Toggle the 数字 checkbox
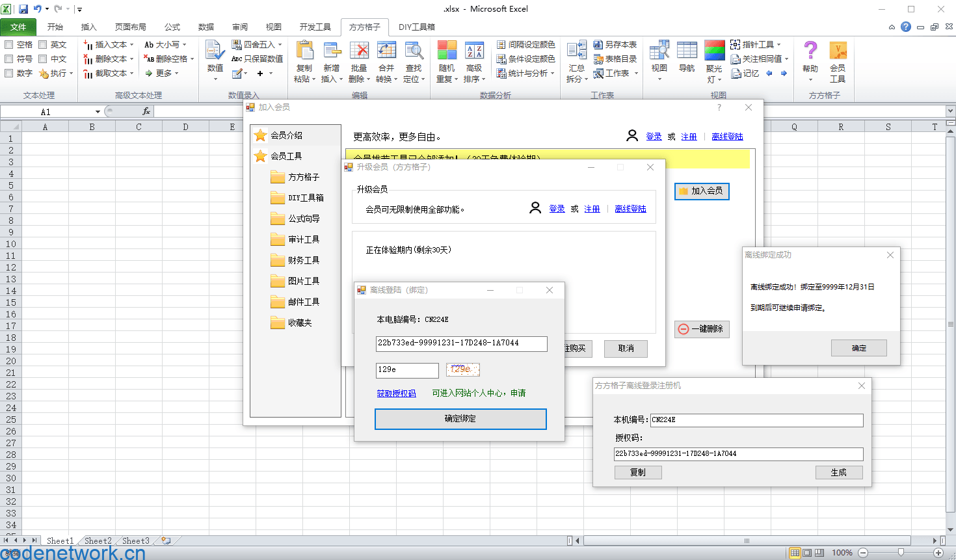The width and height of the screenshot is (956, 560). (x=9, y=73)
